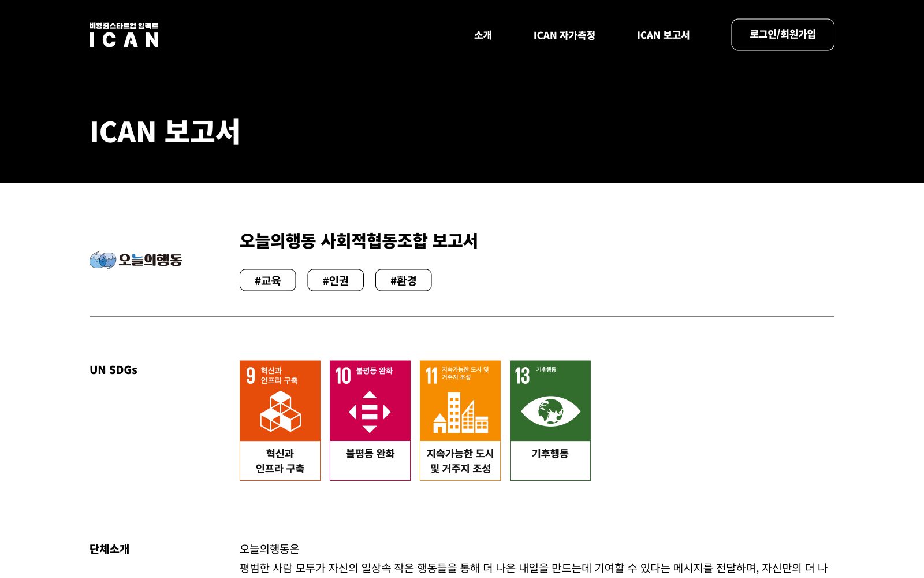
Task: Click the 오늘의행동 organization logo
Action: click(x=136, y=260)
